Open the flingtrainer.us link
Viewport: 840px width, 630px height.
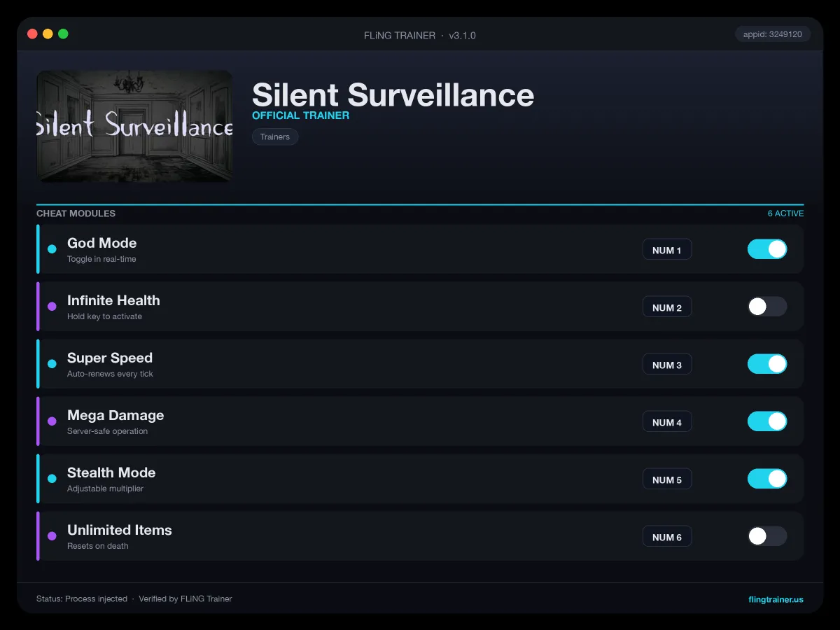point(776,599)
